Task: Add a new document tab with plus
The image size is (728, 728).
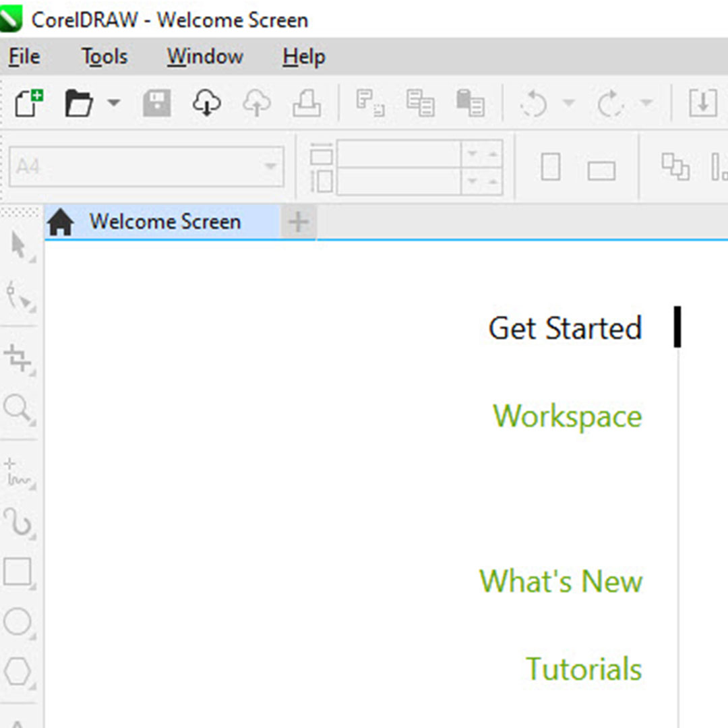Action: point(299,222)
